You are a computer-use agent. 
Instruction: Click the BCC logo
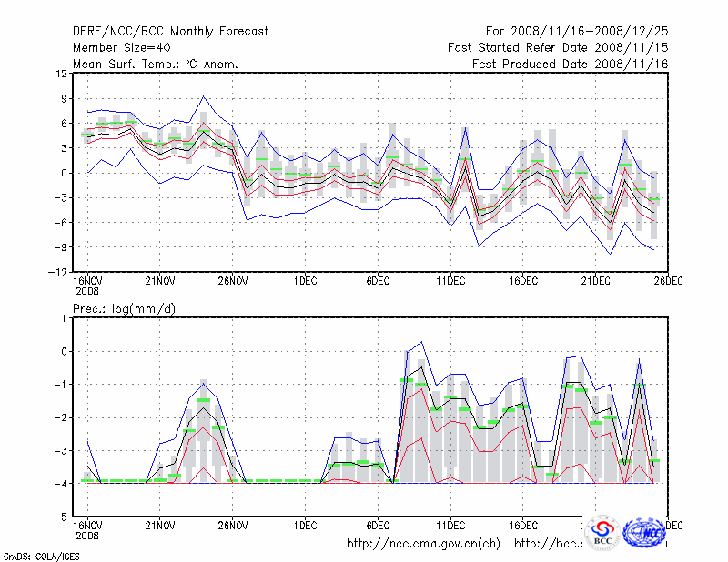(602, 533)
